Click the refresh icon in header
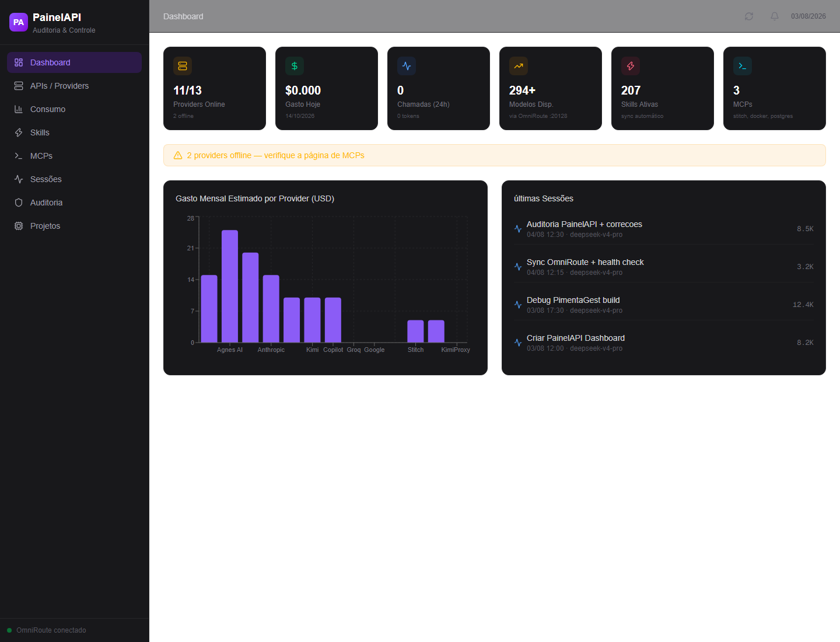This screenshot has height=642, width=840. (x=749, y=16)
